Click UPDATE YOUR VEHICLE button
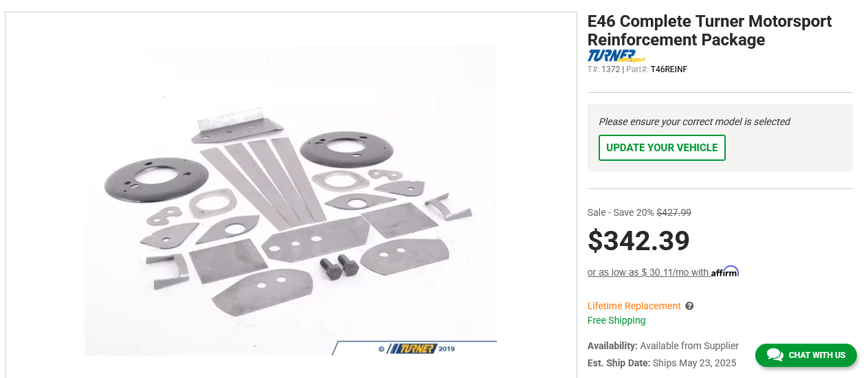This screenshot has height=378, width=868. click(662, 148)
